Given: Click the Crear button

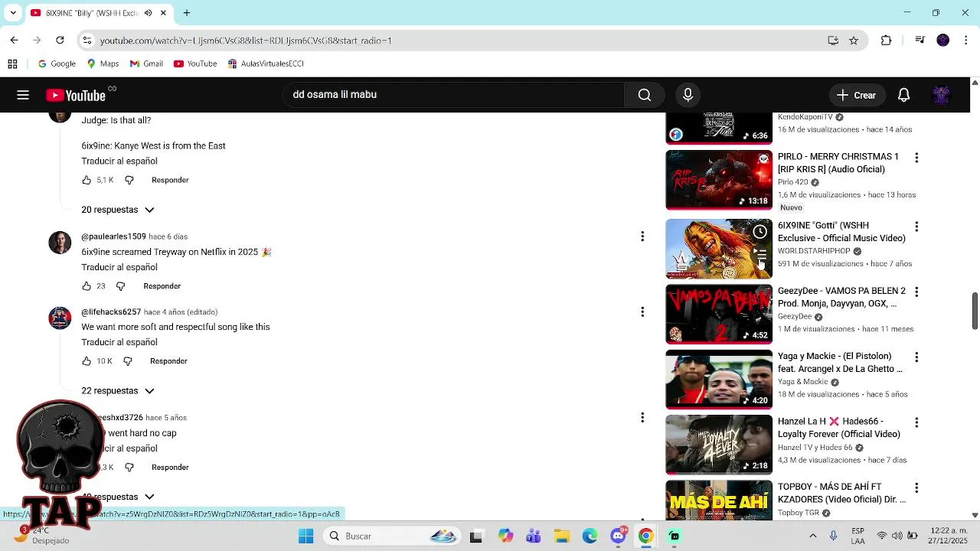Looking at the screenshot, I should click(x=857, y=95).
